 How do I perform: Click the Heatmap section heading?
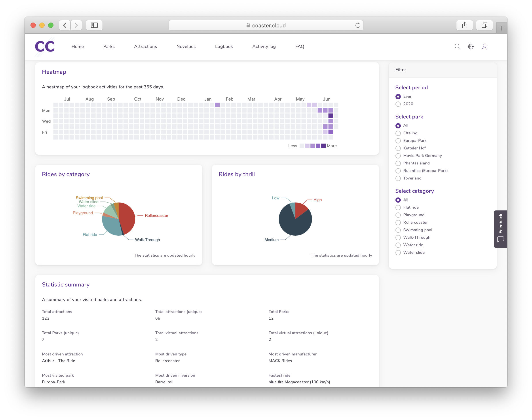[x=54, y=72]
